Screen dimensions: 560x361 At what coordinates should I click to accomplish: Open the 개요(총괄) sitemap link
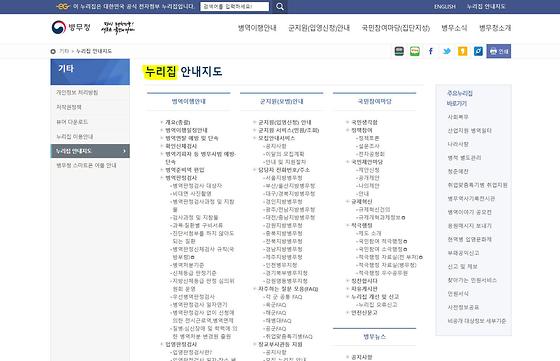coord(178,122)
